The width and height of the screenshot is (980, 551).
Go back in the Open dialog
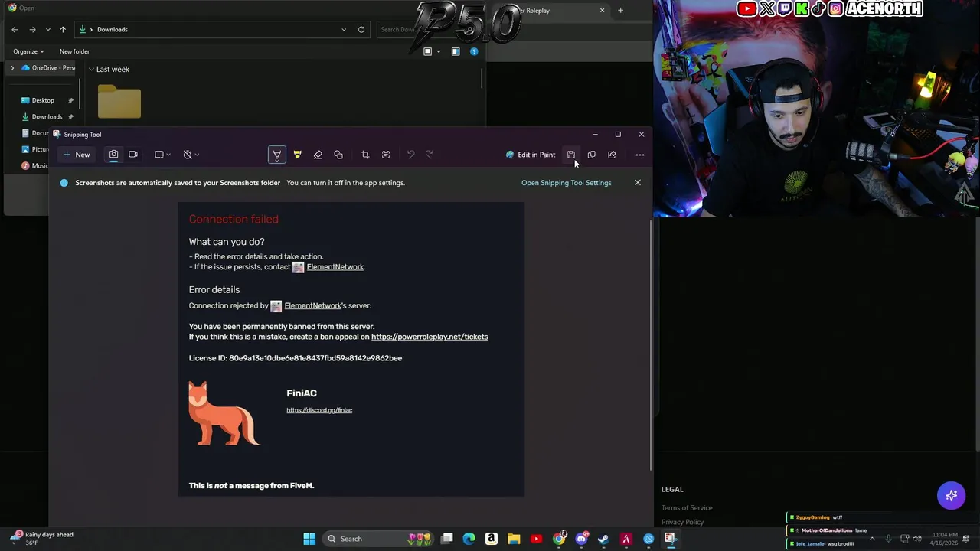tap(15, 29)
